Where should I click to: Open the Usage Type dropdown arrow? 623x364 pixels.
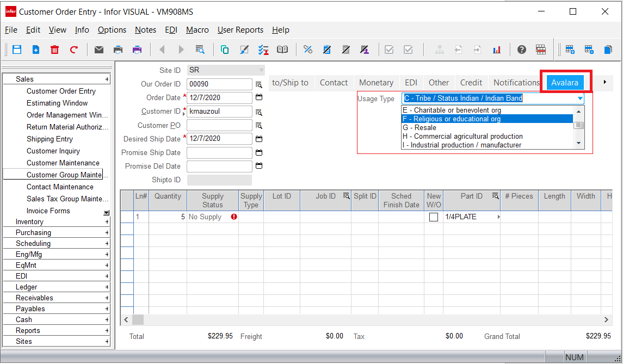[580, 98]
